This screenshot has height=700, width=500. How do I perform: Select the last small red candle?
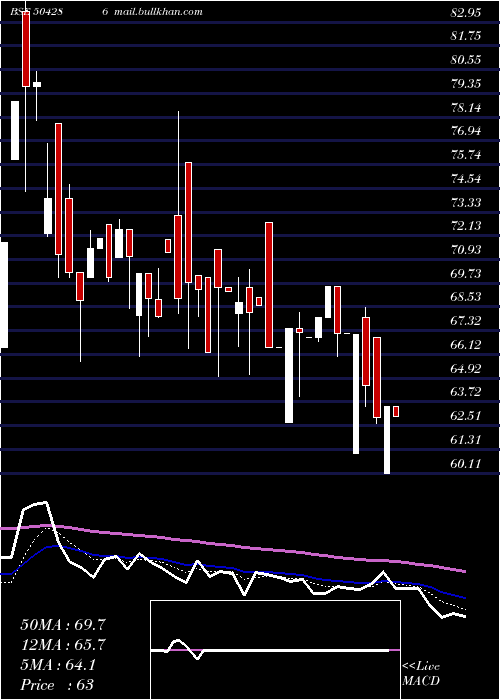396,411
